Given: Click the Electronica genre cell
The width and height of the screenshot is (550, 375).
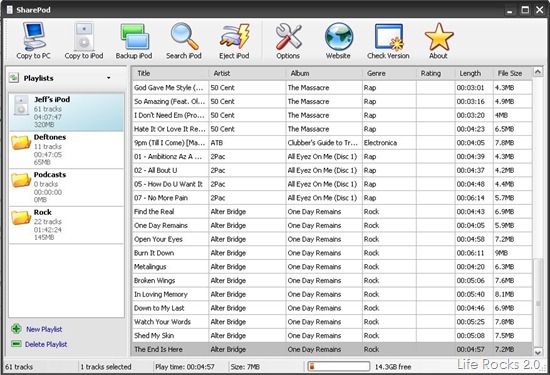Looking at the screenshot, I should click(389, 143).
